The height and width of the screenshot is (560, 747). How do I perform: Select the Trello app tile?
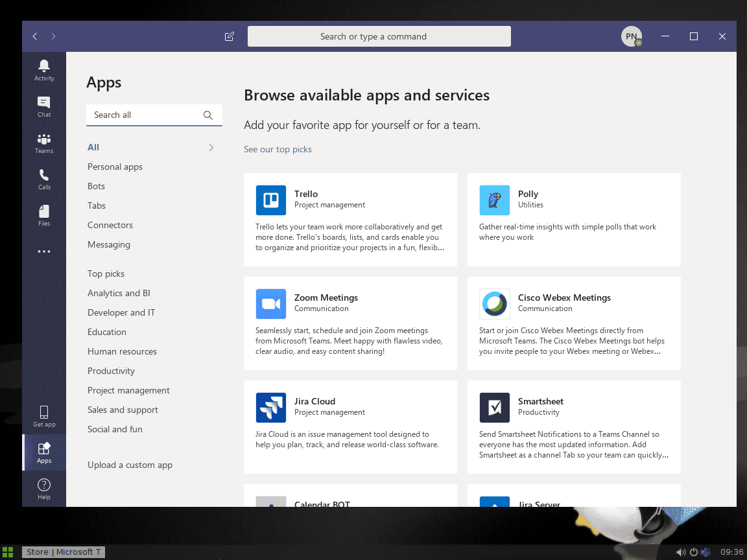350,219
